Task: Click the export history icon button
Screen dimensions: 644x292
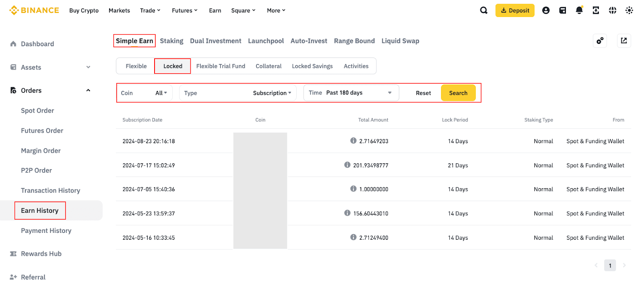Action: coord(624,41)
